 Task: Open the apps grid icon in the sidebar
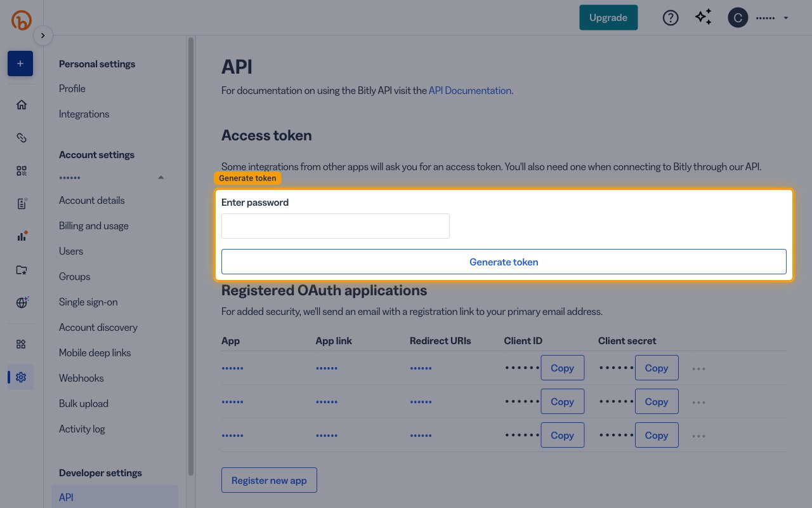[x=22, y=344]
